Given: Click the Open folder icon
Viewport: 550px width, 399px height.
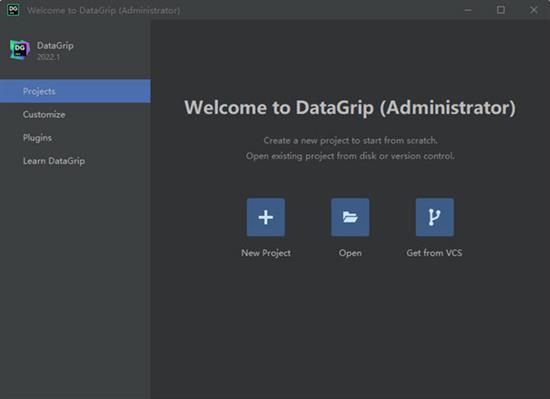Looking at the screenshot, I should 350,217.
